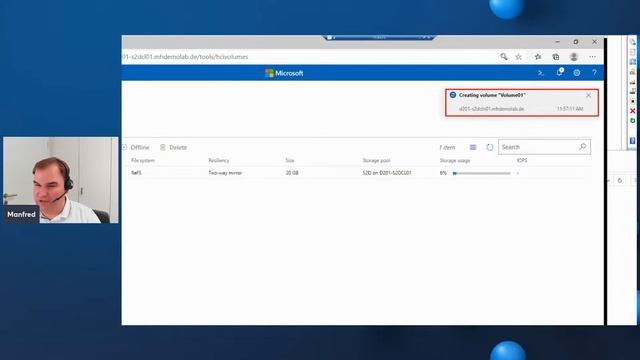Viewport: 640px width, 360px height.
Task: Click the browser zoom magnifier icon
Action: (504, 57)
